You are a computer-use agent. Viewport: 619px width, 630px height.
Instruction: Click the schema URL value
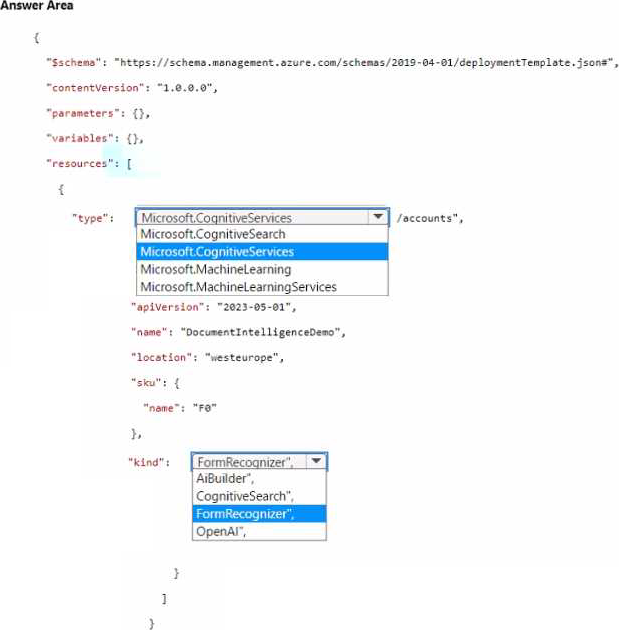(364, 63)
